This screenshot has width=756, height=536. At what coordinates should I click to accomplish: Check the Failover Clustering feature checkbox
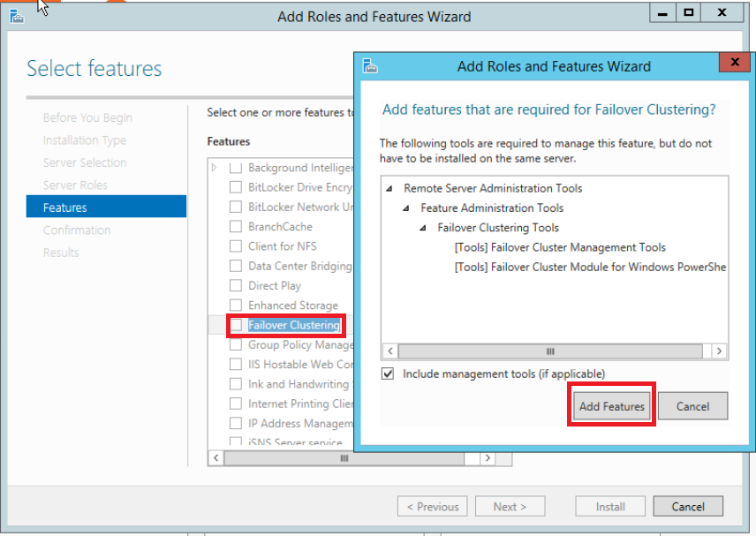(x=236, y=325)
